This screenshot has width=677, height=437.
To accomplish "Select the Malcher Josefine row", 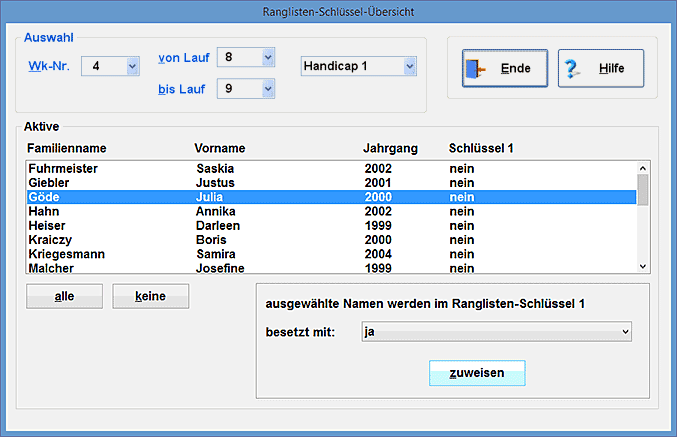I will pos(330,267).
